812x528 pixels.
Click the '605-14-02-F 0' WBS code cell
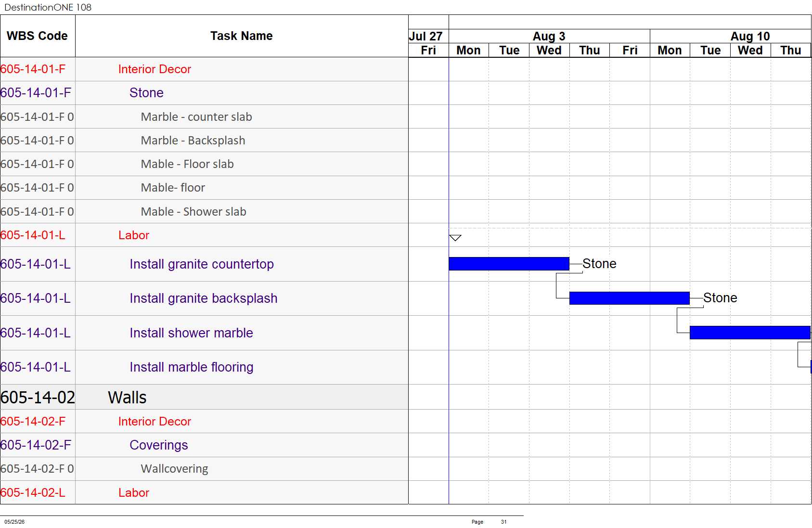point(38,469)
